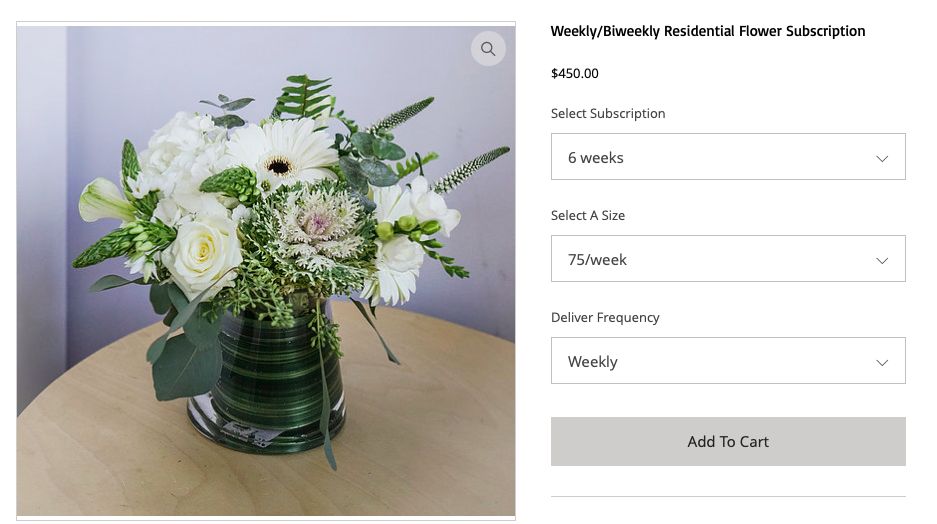Click the divider line below Add To Cart
Viewport: 937px width, 524px height.
728,497
